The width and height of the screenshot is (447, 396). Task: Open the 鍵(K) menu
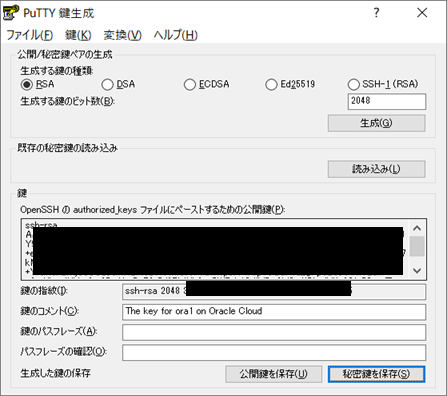[x=78, y=35]
